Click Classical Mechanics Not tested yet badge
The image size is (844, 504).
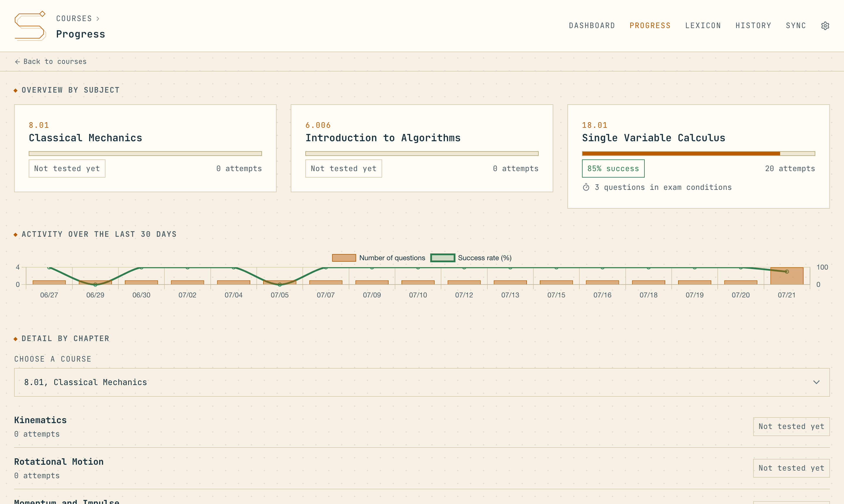[67, 168]
